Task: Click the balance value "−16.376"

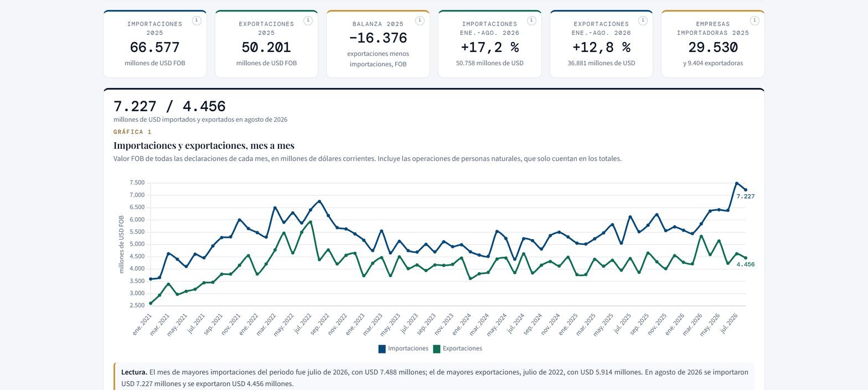Action: [x=378, y=38]
